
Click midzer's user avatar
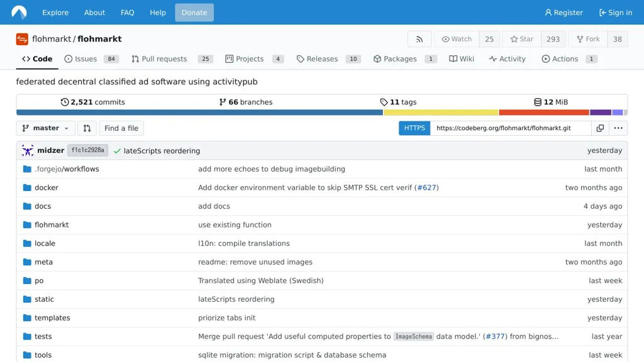pos(28,151)
